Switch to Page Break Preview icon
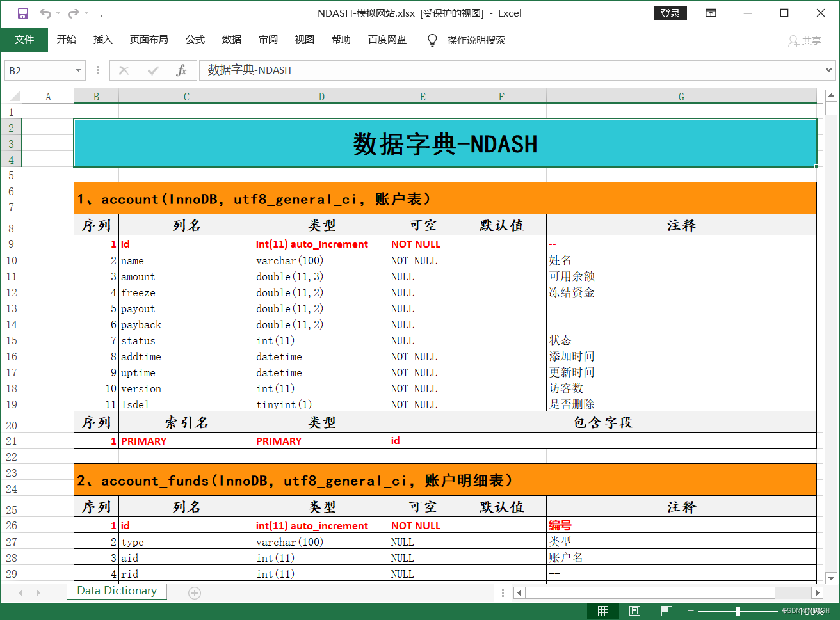The height and width of the screenshot is (620, 840). coord(666,611)
